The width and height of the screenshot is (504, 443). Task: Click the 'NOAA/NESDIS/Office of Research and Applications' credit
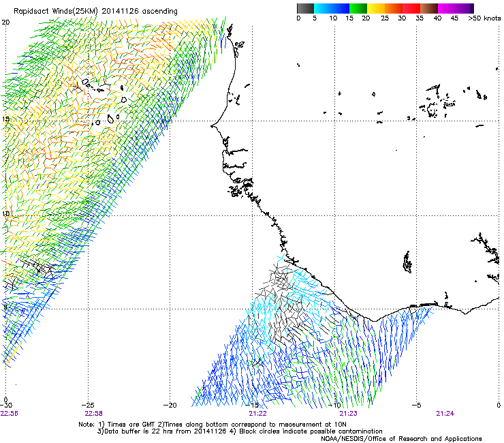tap(401, 439)
